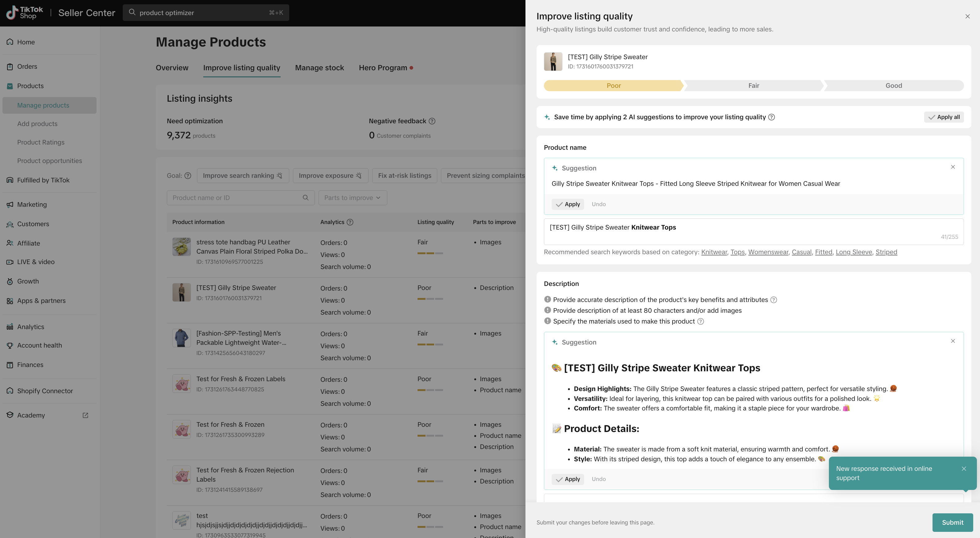Open the Parts to improve dropdown
The image size is (980, 538).
(352, 198)
